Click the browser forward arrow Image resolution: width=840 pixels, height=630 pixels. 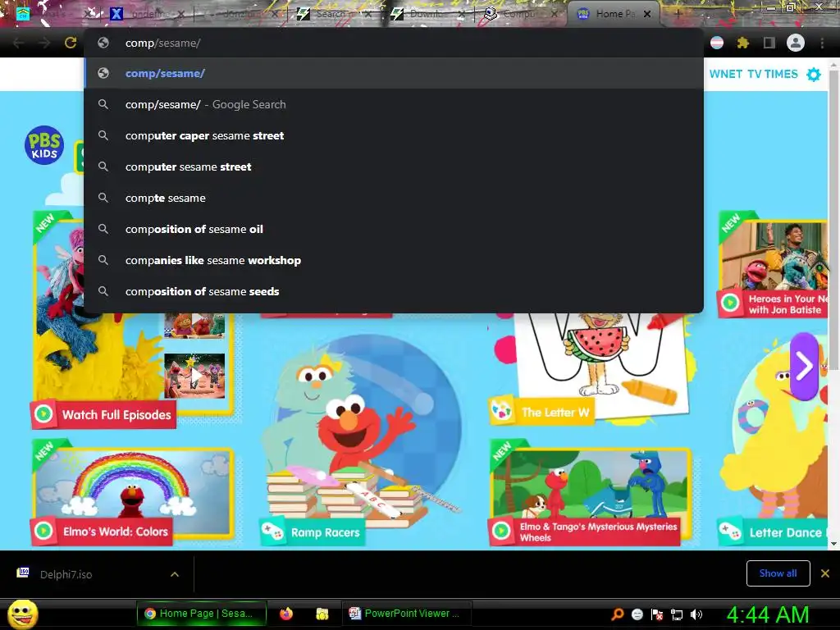(44, 43)
